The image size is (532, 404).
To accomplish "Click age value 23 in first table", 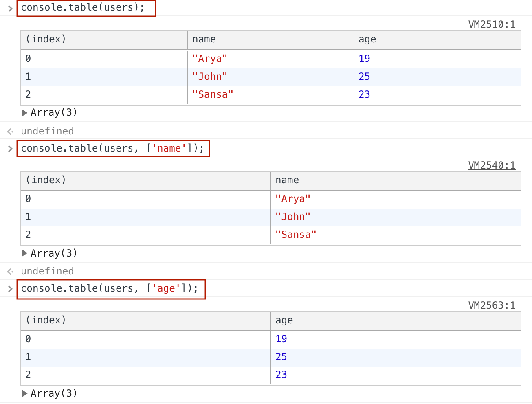I will [x=364, y=94].
